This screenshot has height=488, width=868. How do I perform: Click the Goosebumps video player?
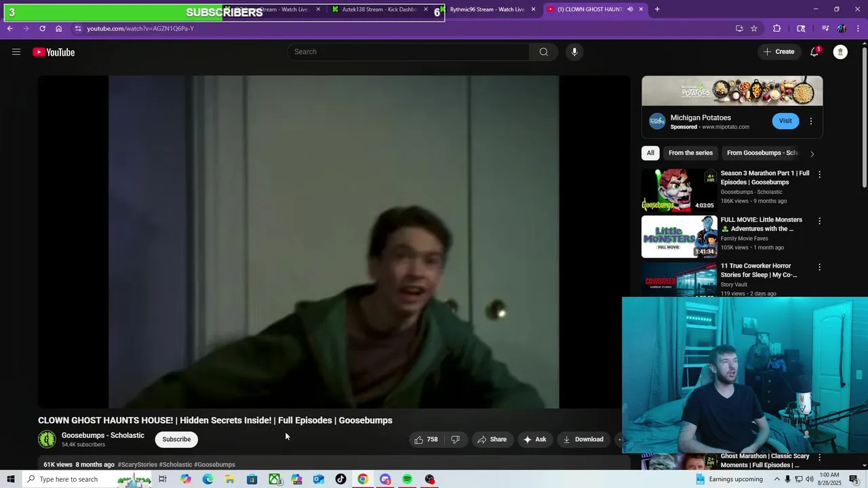tap(334, 242)
